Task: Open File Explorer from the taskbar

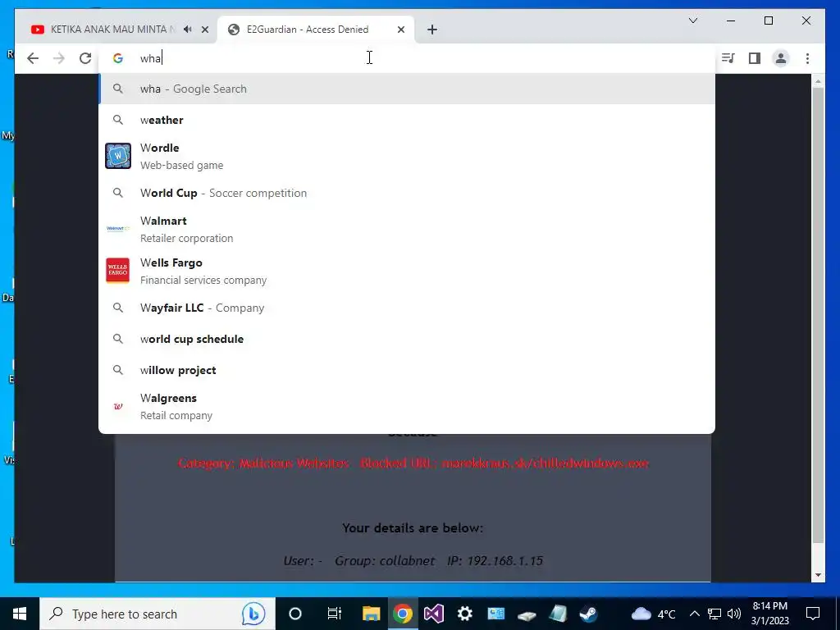Action: click(x=371, y=614)
